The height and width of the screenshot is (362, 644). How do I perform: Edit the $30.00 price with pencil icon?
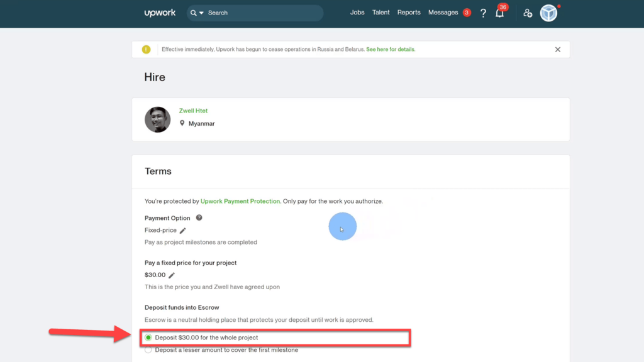(172, 275)
